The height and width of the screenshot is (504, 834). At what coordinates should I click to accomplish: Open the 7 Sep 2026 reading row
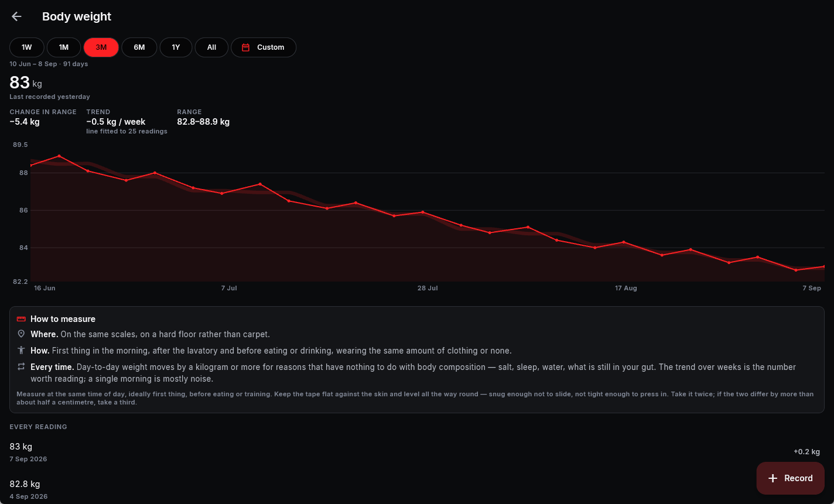click(x=417, y=452)
